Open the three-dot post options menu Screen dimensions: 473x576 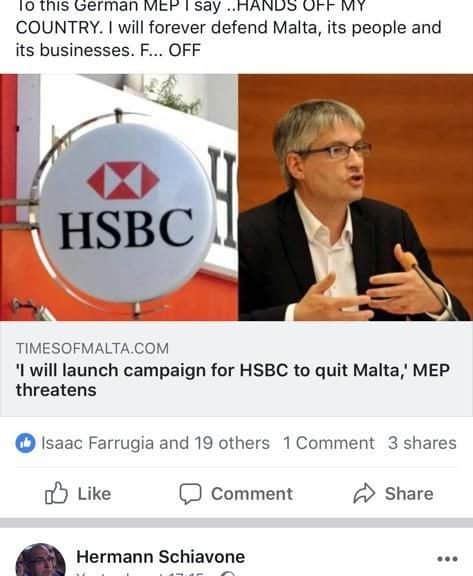click(x=447, y=559)
